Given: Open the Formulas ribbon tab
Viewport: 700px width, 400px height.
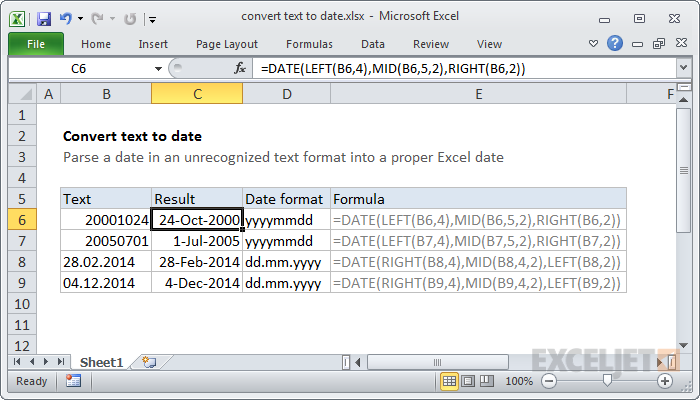Looking at the screenshot, I should [309, 44].
